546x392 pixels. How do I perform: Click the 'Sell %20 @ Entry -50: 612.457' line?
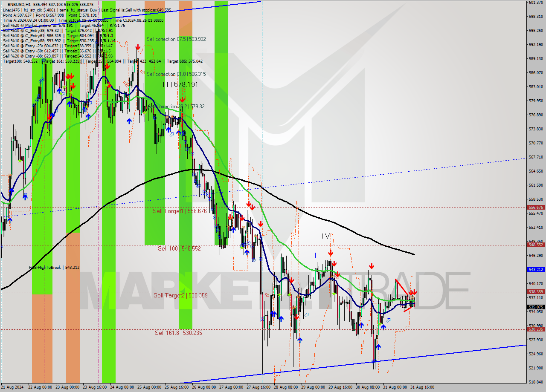coord(57,51)
